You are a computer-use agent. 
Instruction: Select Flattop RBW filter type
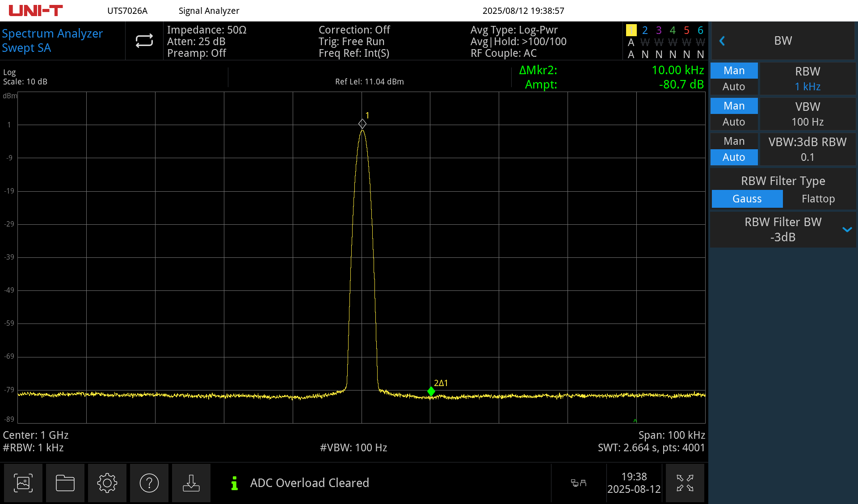818,199
